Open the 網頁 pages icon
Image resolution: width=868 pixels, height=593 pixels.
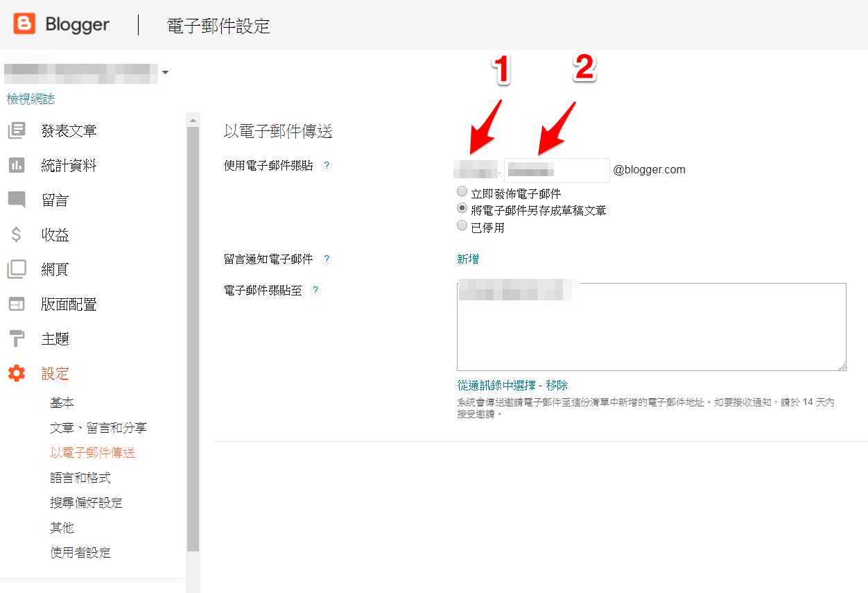pyautogui.click(x=17, y=269)
